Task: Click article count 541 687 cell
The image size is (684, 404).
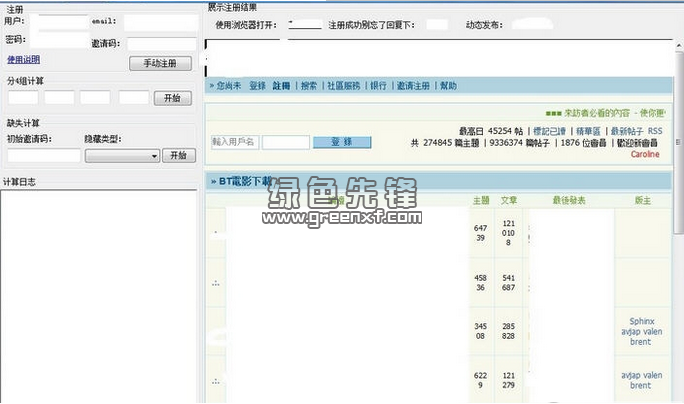Action: [x=509, y=283]
